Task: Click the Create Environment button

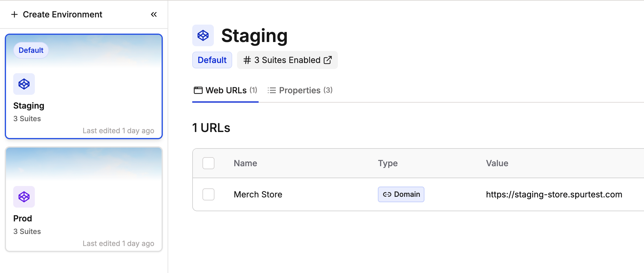Action: tap(62, 14)
